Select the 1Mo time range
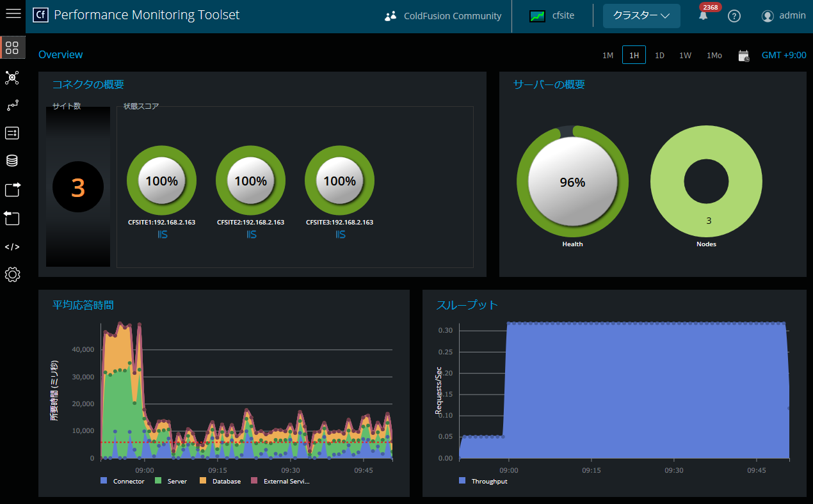 (714, 55)
